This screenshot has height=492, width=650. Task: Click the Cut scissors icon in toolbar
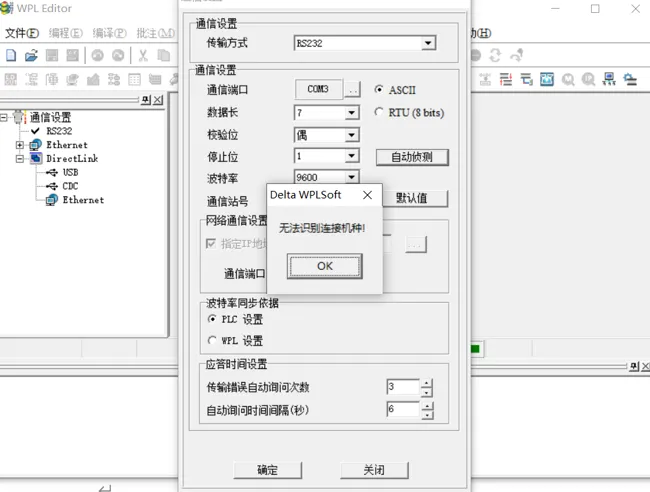click(x=143, y=55)
